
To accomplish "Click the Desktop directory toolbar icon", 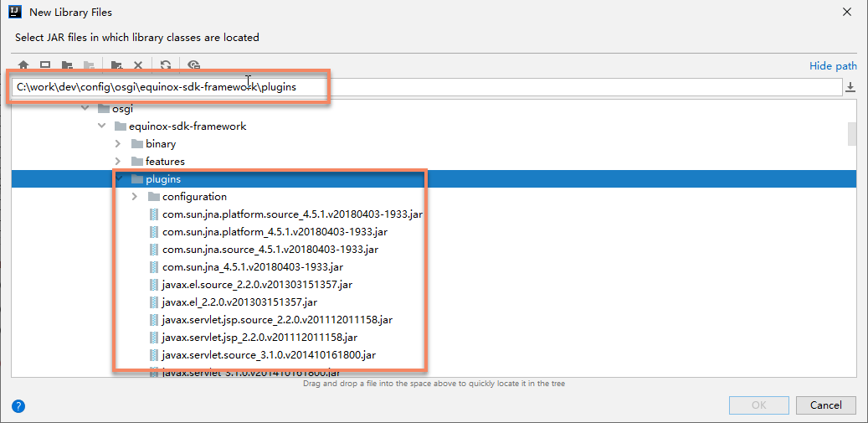I will click(45, 65).
